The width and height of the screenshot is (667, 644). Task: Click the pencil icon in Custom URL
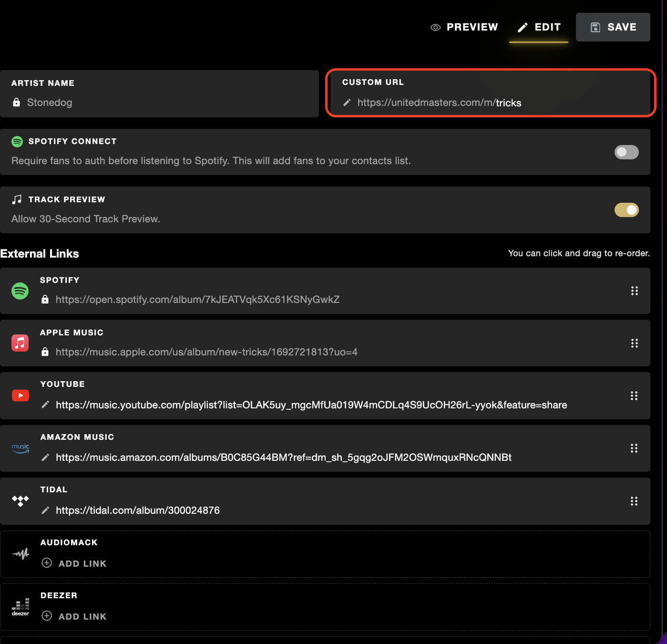click(x=347, y=103)
